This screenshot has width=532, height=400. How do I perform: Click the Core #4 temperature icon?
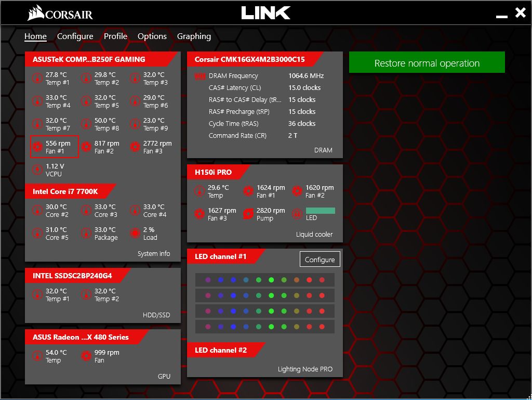tap(135, 211)
